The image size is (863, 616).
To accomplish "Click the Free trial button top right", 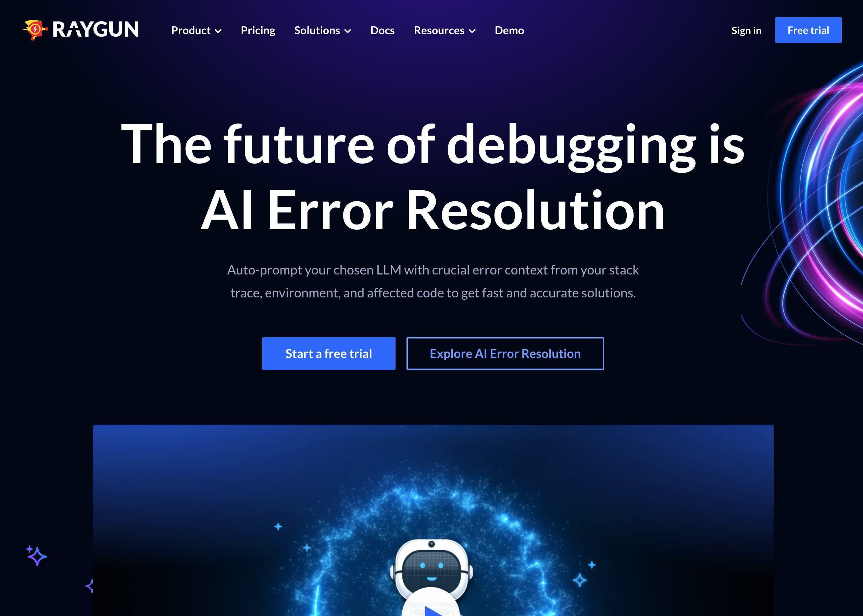I will [808, 30].
